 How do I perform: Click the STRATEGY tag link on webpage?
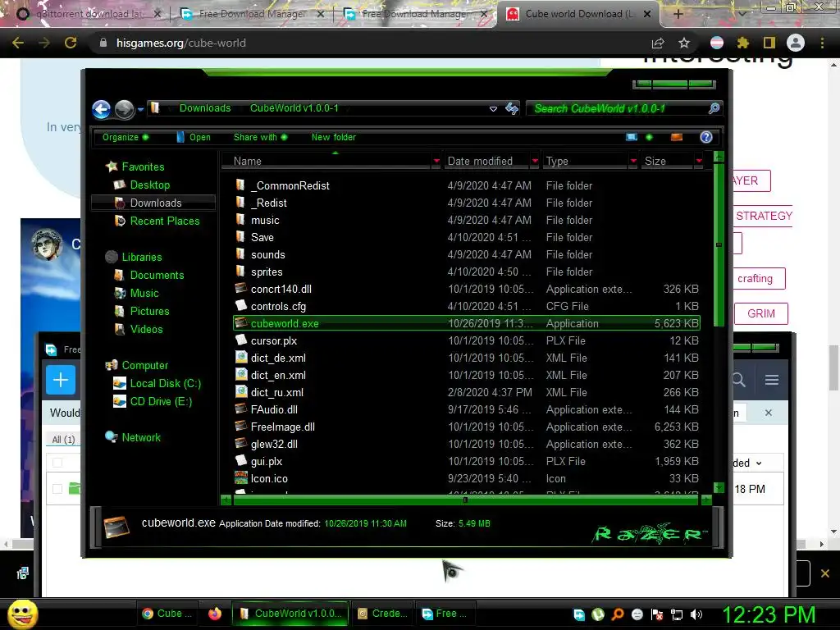tap(763, 216)
